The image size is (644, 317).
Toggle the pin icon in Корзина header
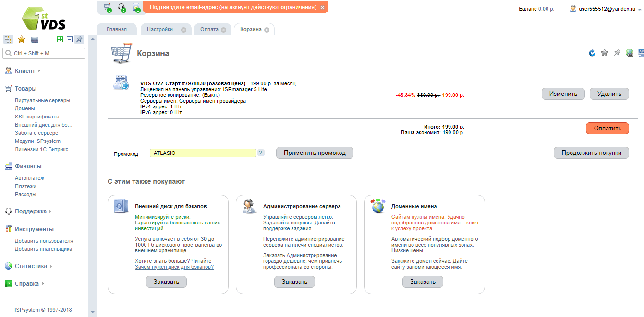pos(617,53)
